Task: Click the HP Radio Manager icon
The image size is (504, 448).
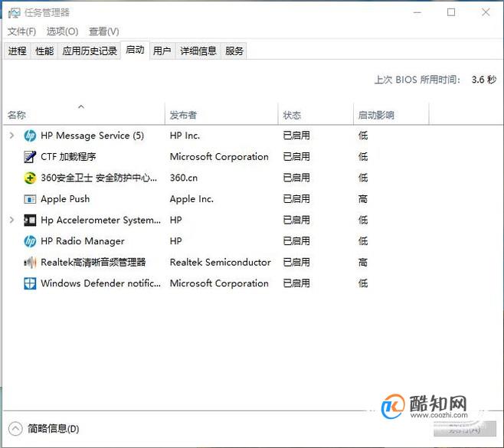Action: pos(30,241)
